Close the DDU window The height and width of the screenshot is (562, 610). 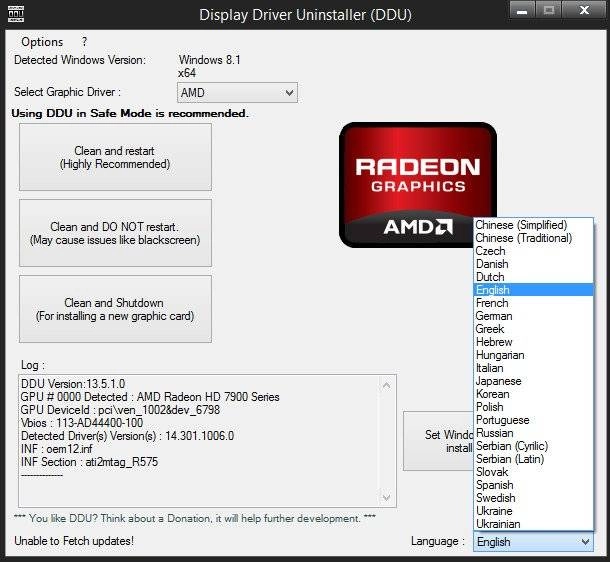coord(584,11)
